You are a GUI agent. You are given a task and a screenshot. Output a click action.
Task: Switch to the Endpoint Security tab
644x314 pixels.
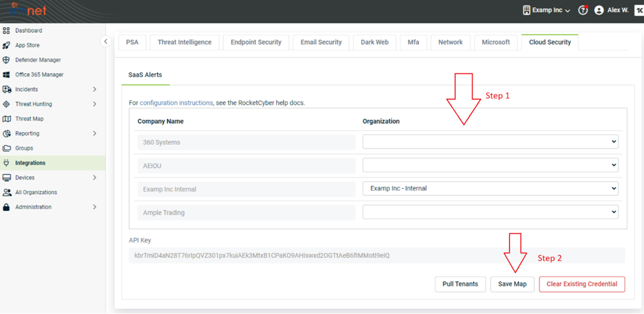pos(256,42)
